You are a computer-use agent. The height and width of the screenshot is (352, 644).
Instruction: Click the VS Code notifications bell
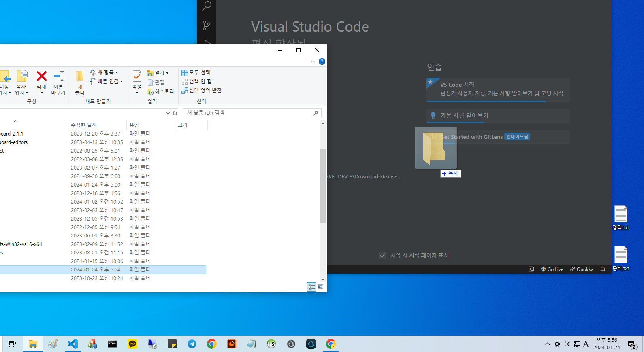[x=603, y=269]
